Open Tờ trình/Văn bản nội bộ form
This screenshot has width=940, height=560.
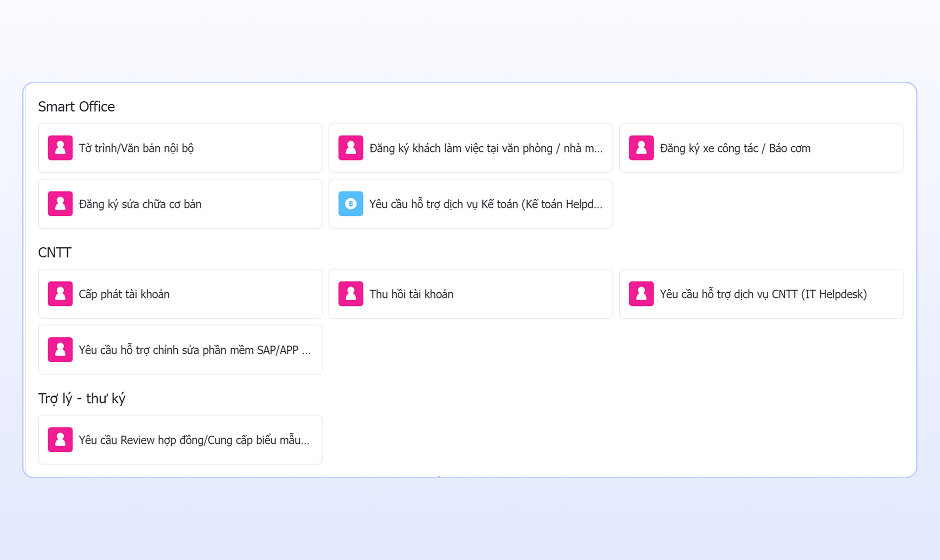tap(180, 148)
